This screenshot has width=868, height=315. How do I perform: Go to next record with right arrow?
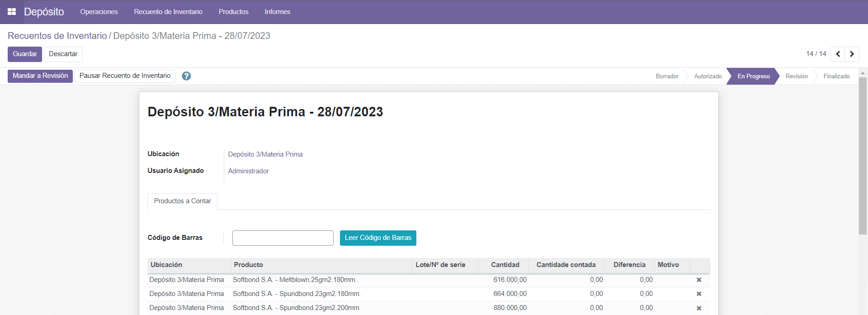[x=852, y=54]
